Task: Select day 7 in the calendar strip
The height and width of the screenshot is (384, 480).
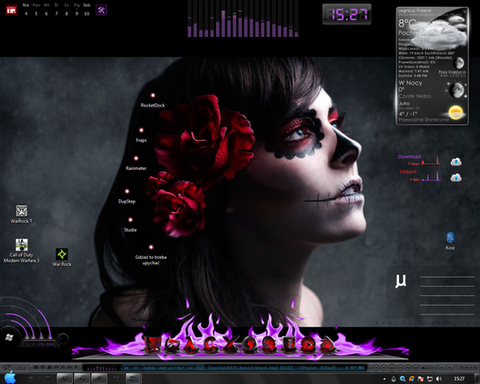Action: (56, 14)
